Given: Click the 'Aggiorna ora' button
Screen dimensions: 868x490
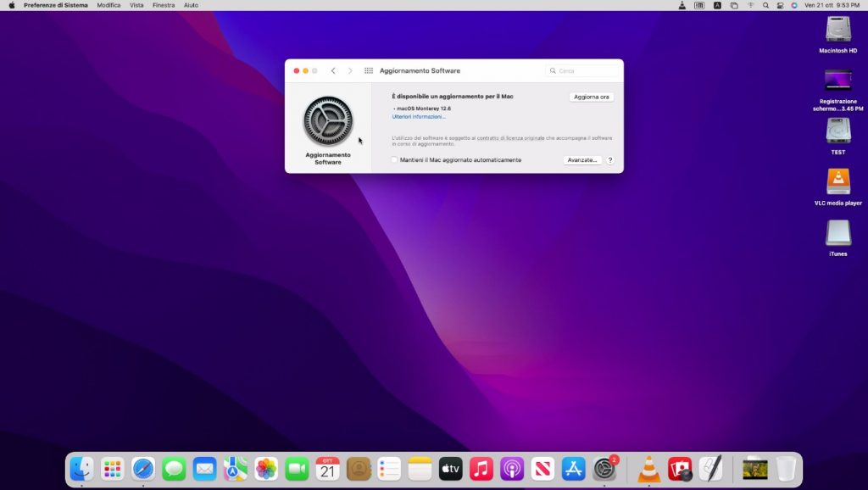Looking at the screenshot, I should pos(591,97).
